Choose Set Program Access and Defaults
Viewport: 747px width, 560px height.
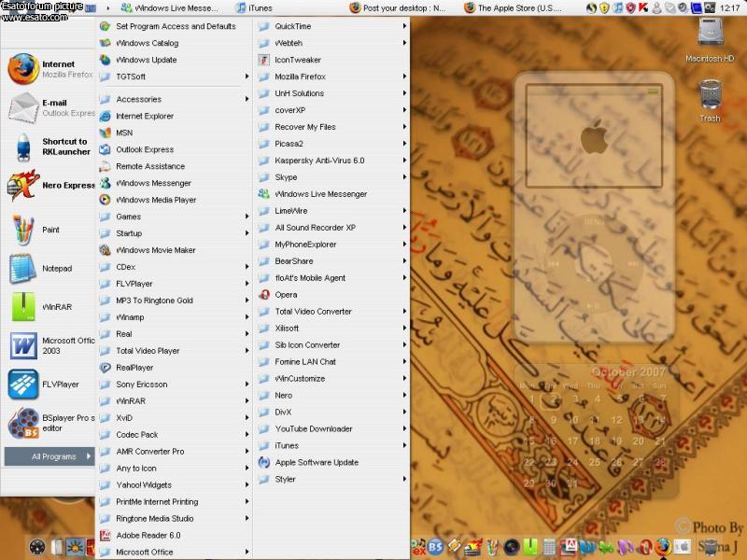tap(174, 26)
